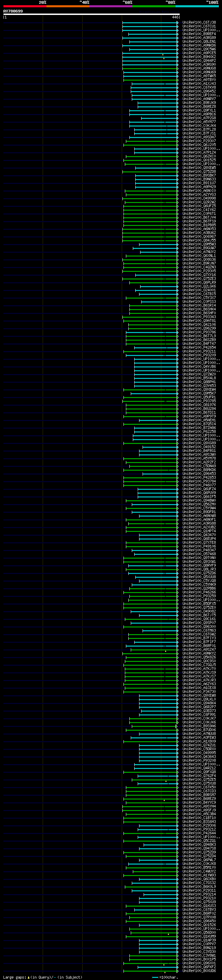This screenshot has height=980, width=222.
Task: Open hit UniRef100_B9REF4
Action: point(199,34)
